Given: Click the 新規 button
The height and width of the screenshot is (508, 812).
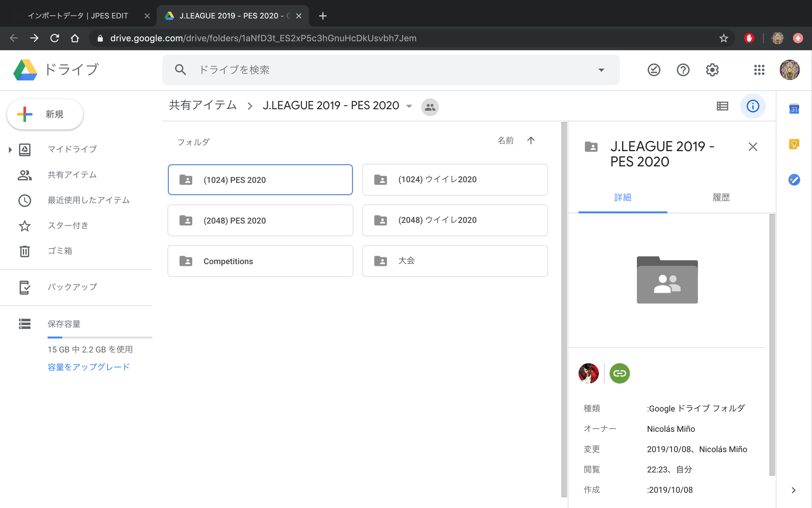Looking at the screenshot, I should [x=45, y=114].
